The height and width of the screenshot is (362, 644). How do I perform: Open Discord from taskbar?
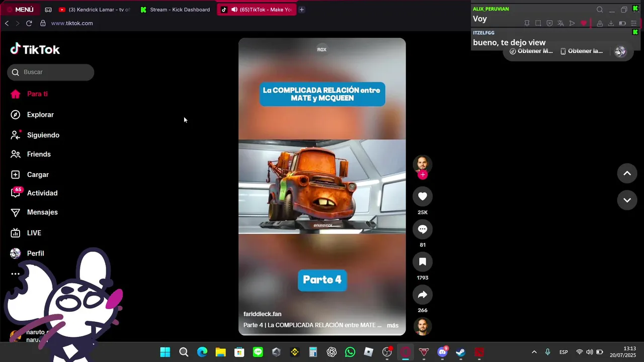click(x=442, y=352)
